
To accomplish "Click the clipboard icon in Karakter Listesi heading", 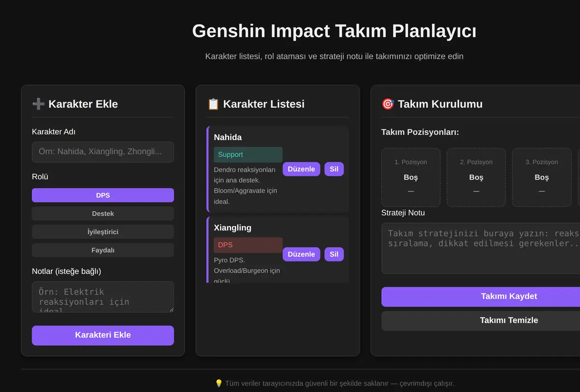I will [x=213, y=104].
